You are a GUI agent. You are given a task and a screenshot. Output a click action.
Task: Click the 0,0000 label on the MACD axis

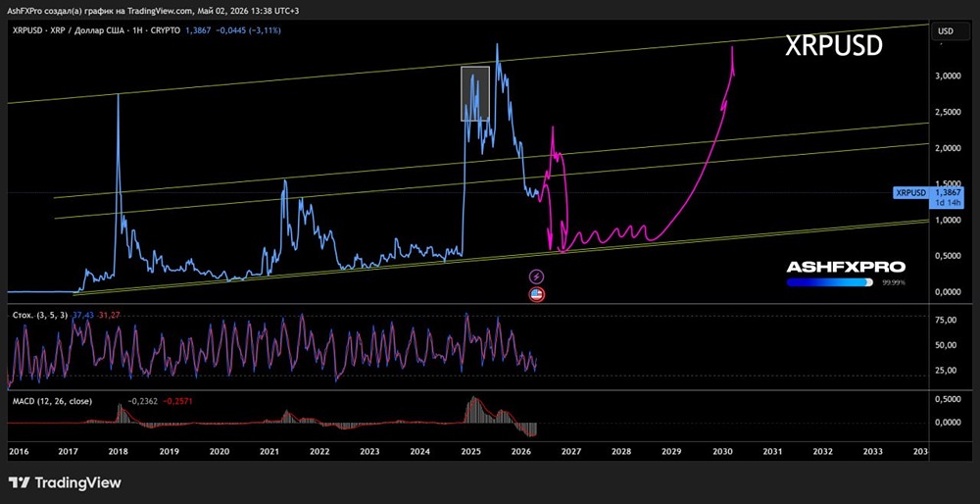tap(948, 422)
